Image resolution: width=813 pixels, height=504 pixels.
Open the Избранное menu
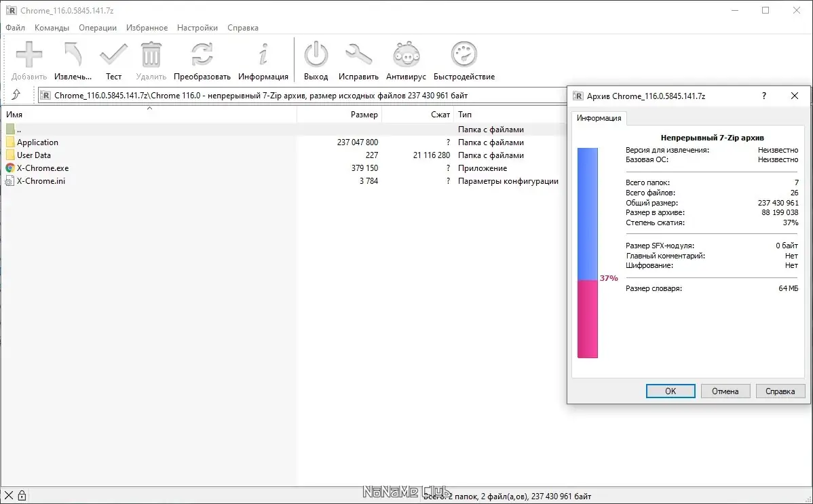(x=147, y=28)
